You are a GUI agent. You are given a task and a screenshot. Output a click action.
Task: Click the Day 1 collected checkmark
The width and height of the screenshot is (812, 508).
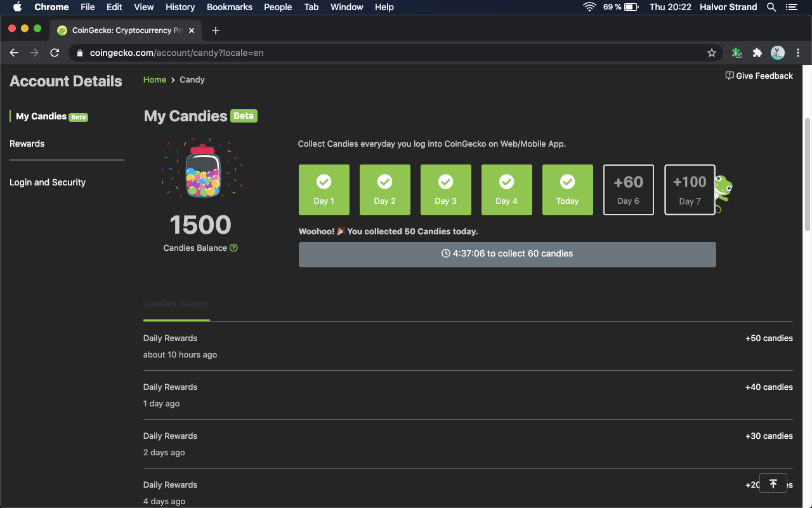click(x=324, y=182)
